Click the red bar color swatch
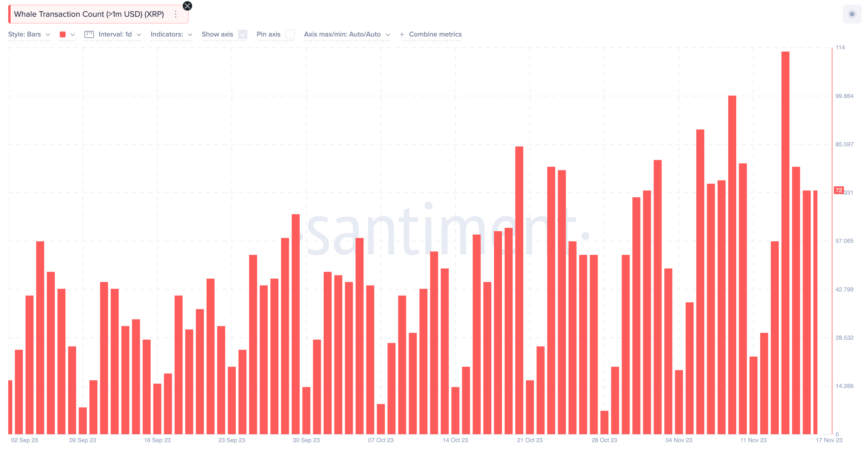Viewport: 868px width, 451px height. click(x=62, y=34)
